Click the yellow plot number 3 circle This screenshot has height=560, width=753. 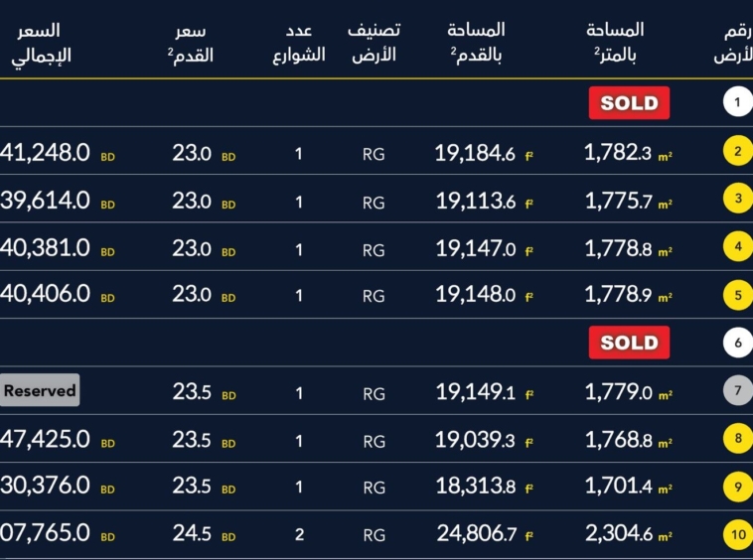click(x=738, y=199)
